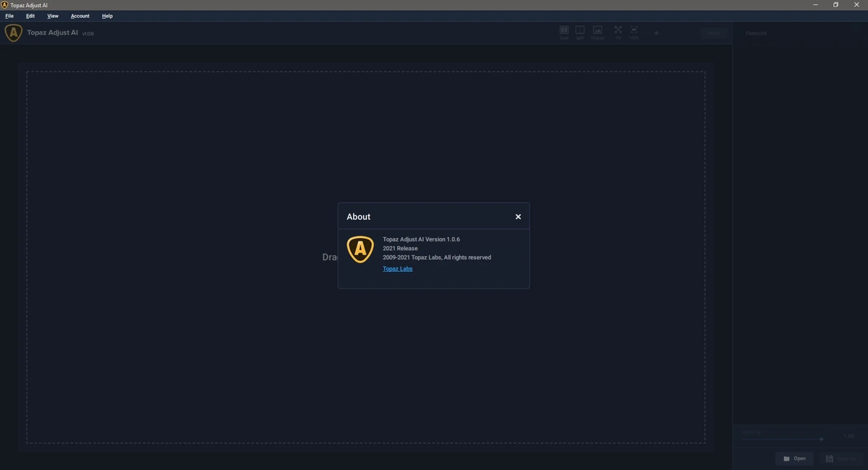Select the Original view icon

pyautogui.click(x=597, y=32)
